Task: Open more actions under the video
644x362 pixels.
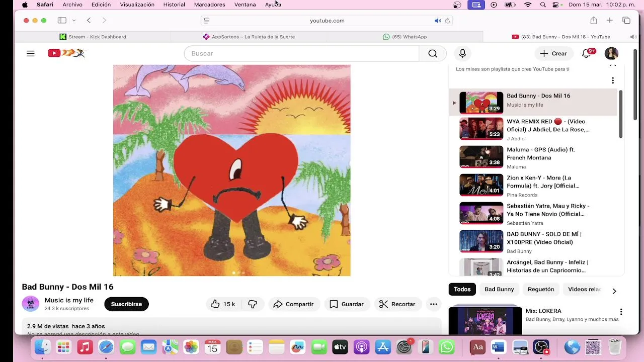Action: tap(434, 304)
